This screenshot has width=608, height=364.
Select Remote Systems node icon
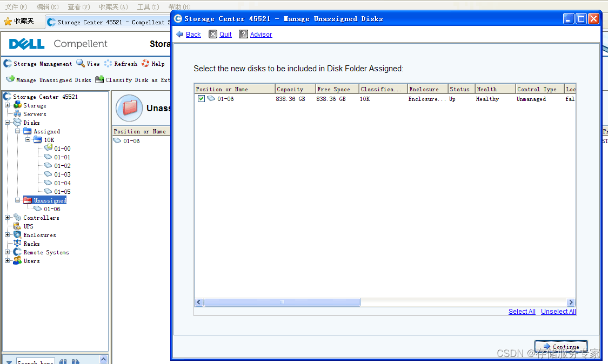click(x=17, y=252)
